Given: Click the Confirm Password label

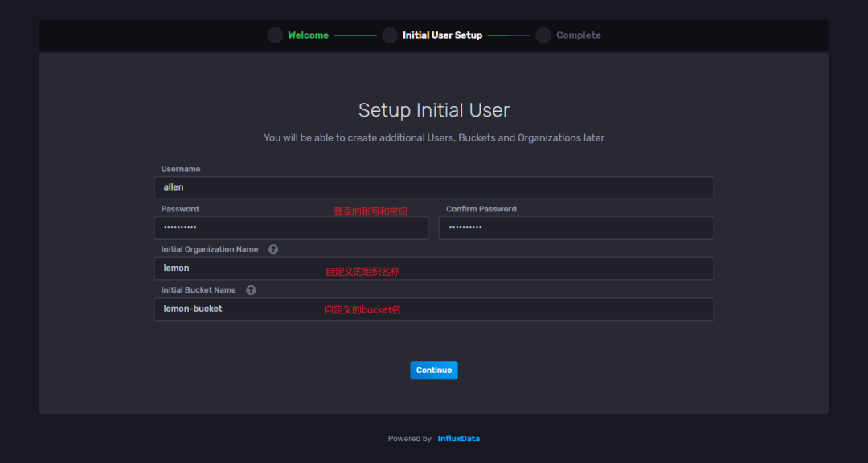Looking at the screenshot, I should [x=481, y=209].
